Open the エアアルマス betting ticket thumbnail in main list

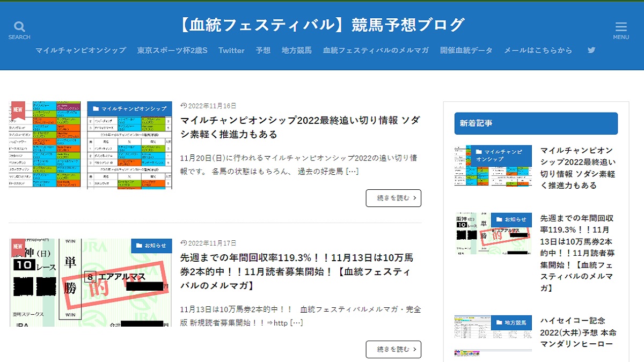tap(91, 283)
